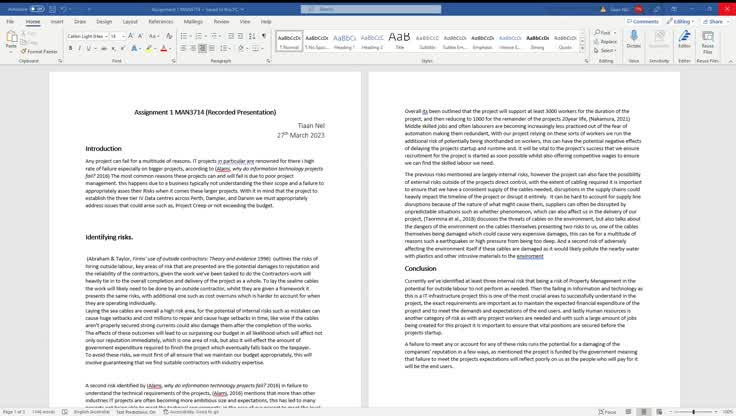Toggle underline formatting

coord(88,47)
